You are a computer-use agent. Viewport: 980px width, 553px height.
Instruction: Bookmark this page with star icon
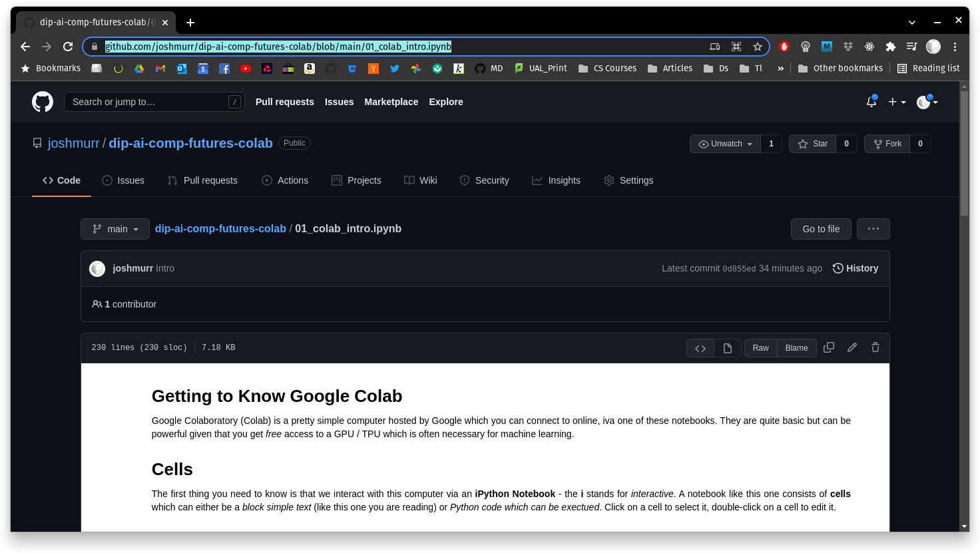[757, 47]
